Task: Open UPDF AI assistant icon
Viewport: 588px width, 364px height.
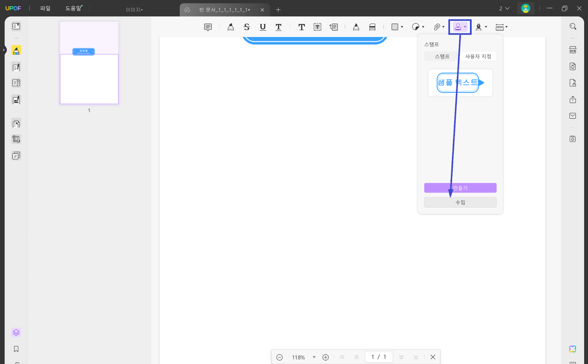Action: point(573,349)
